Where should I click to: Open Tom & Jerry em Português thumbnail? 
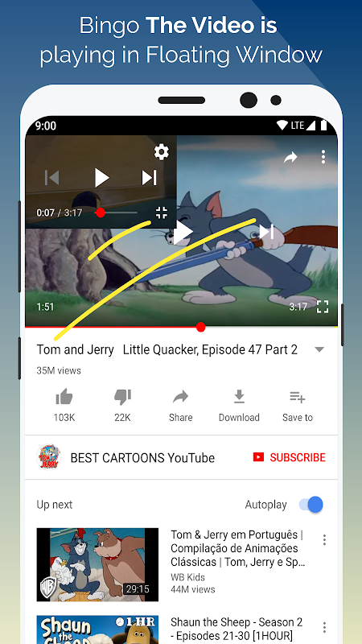[97, 565]
